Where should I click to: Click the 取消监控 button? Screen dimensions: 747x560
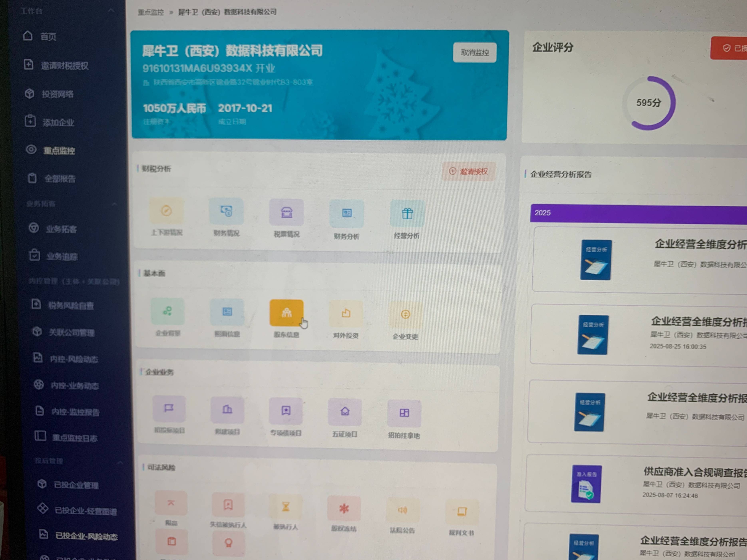point(474,53)
